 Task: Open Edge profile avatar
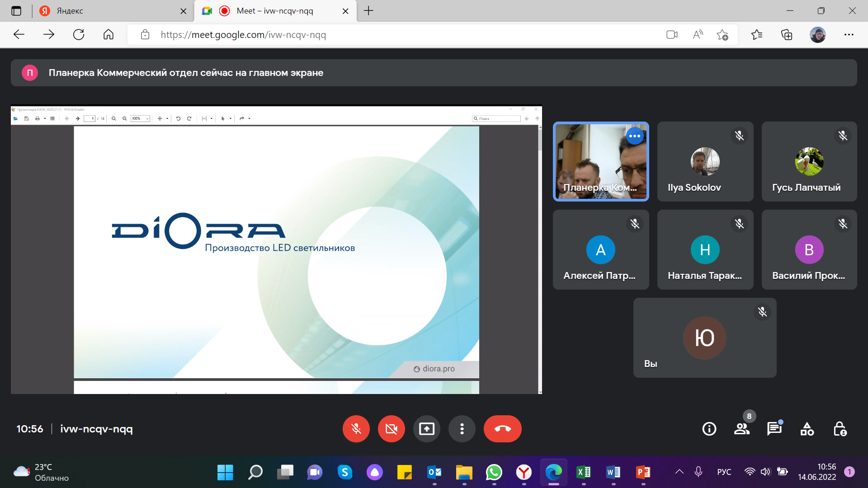[x=817, y=35]
